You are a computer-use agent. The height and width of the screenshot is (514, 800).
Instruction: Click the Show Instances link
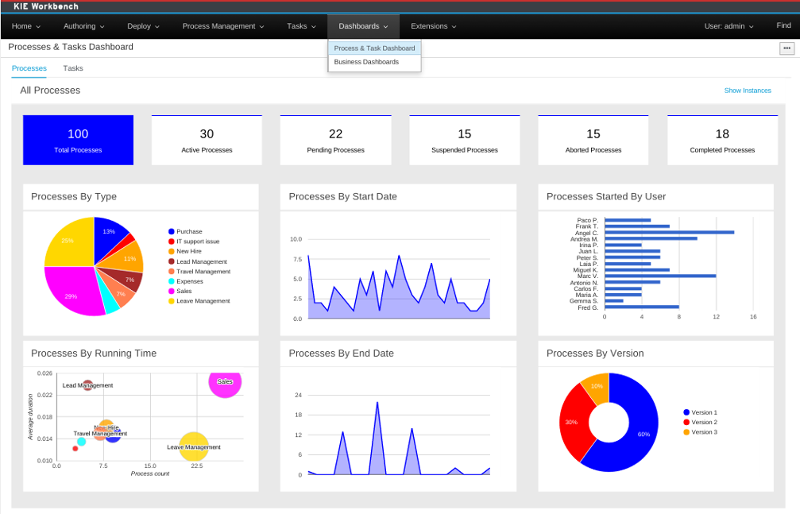click(x=747, y=91)
